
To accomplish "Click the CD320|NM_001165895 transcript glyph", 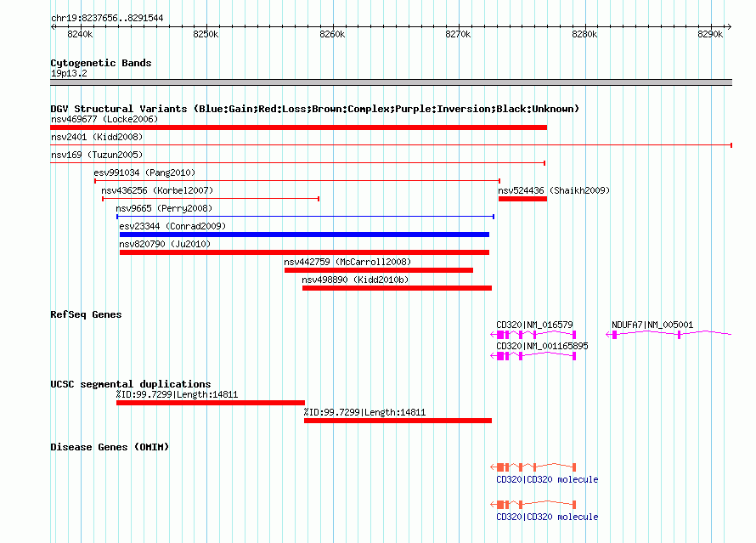I will tap(533, 356).
